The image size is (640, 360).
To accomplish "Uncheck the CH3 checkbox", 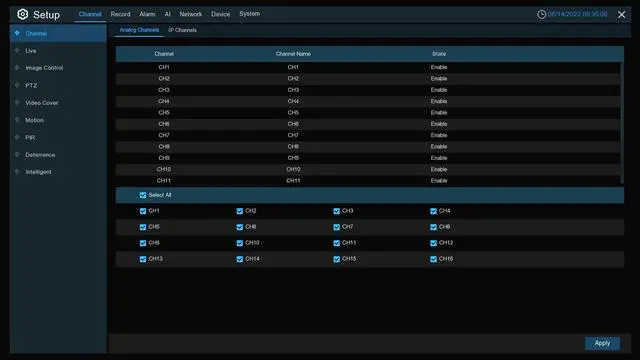I will 336,211.
